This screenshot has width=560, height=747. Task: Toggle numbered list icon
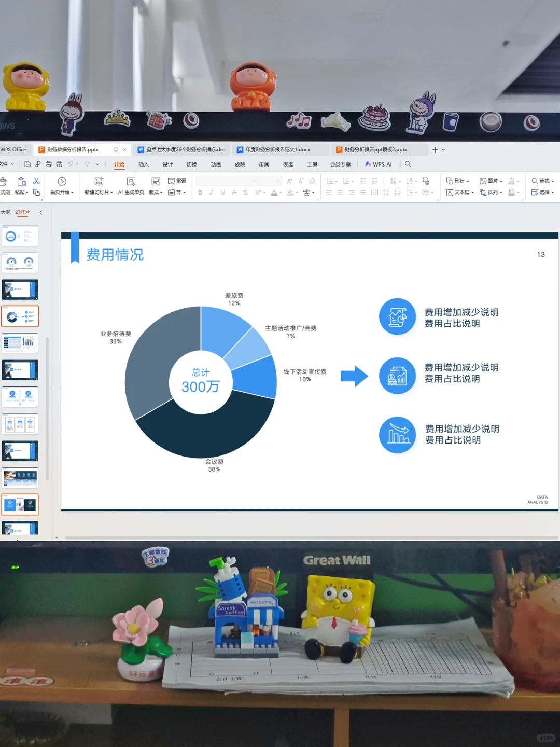pos(346,181)
